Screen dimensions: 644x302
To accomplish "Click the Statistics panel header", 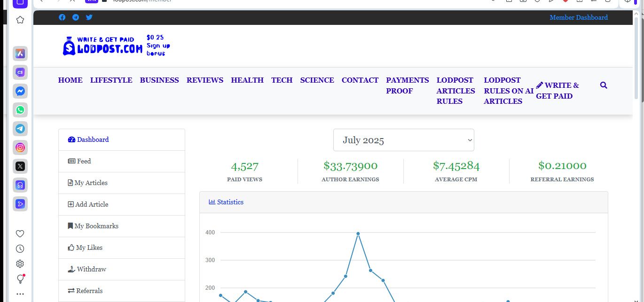I will click(404, 202).
